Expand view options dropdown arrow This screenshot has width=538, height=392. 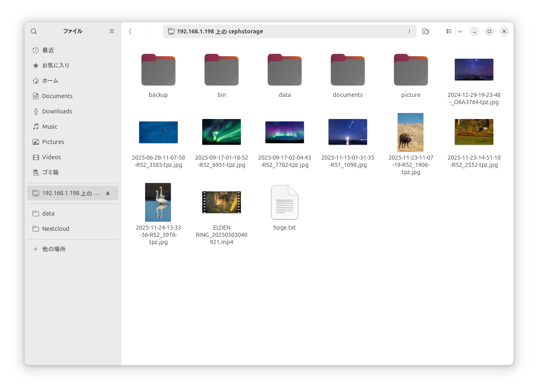pyautogui.click(x=460, y=31)
